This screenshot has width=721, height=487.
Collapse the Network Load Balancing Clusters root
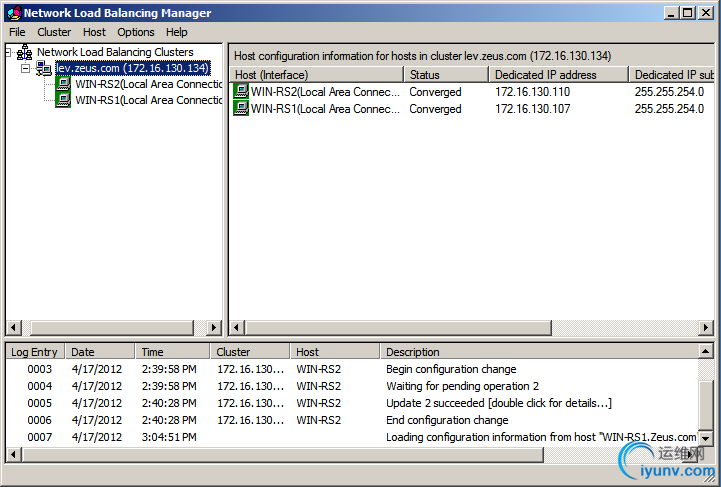click(8, 52)
